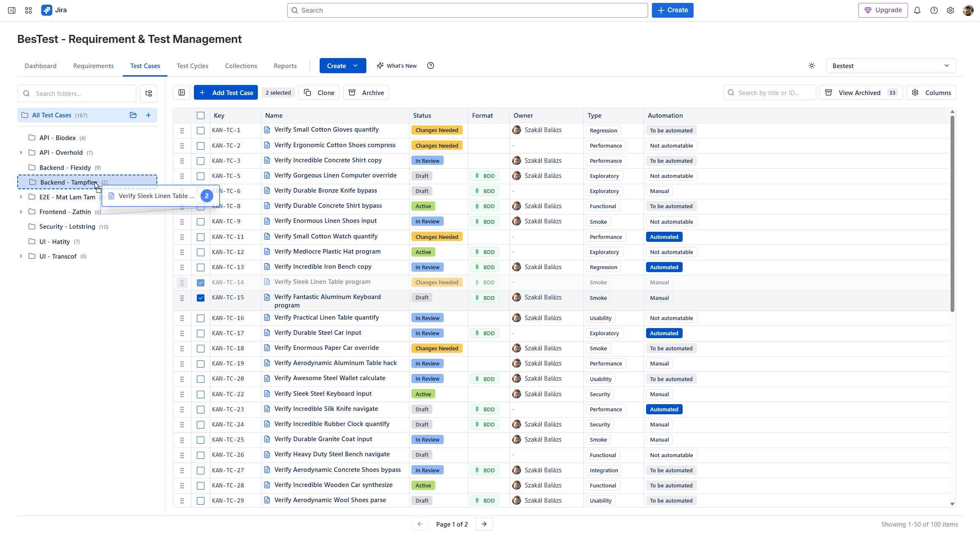Open the Columns settings gear icon
This screenshot has height=548, width=980.
point(915,92)
